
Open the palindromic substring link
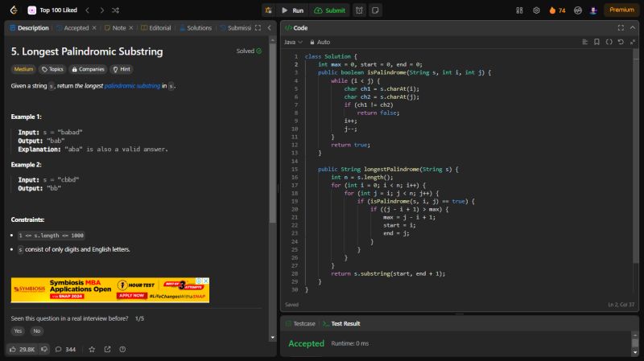tap(132, 86)
